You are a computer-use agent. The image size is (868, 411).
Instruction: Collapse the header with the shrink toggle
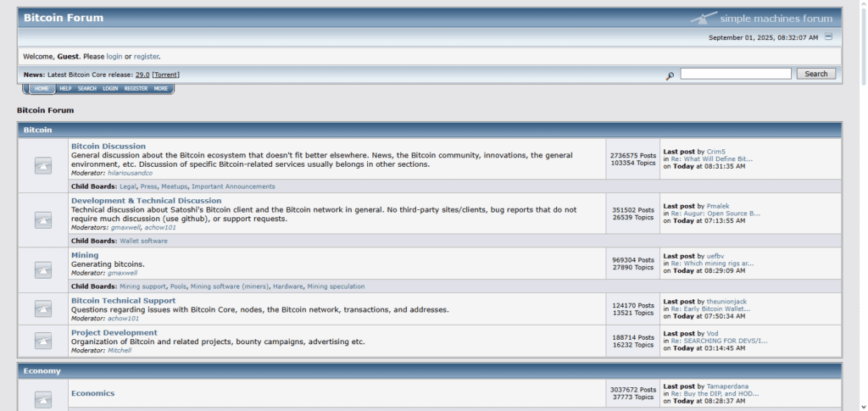tap(828, 37)
